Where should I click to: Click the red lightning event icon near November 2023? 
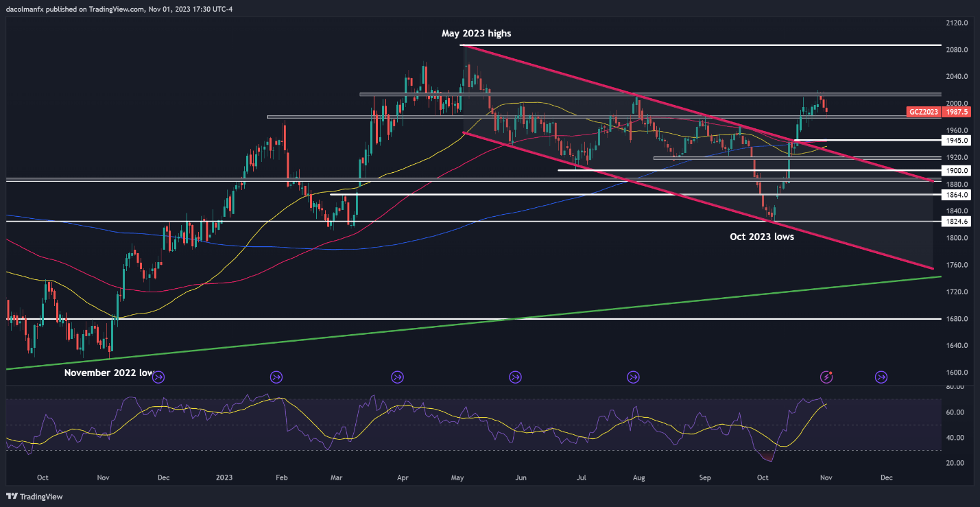828,377
